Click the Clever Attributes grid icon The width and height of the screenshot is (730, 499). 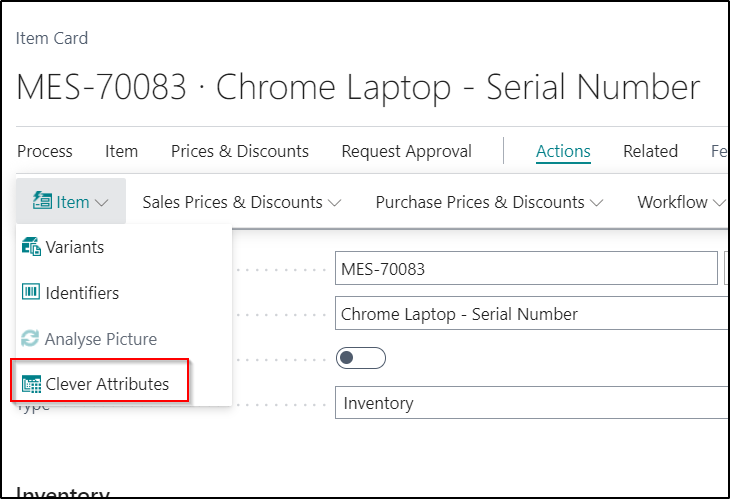click(x=31, y=384)
